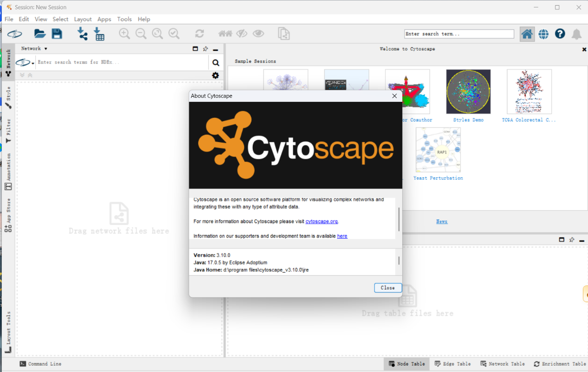Screen dimensions: 588x372
Task: Click the expand all networks double-arrow
Action: [x=22, y=75]
